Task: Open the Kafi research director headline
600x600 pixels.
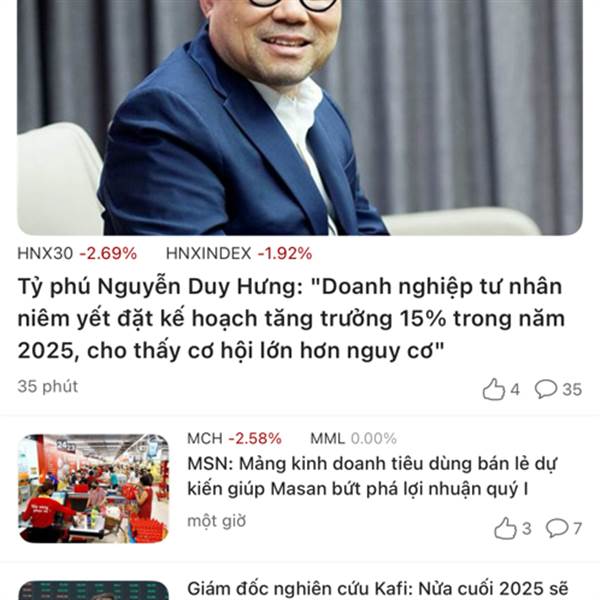Action: pyautogui.click(x=378, y=589)
